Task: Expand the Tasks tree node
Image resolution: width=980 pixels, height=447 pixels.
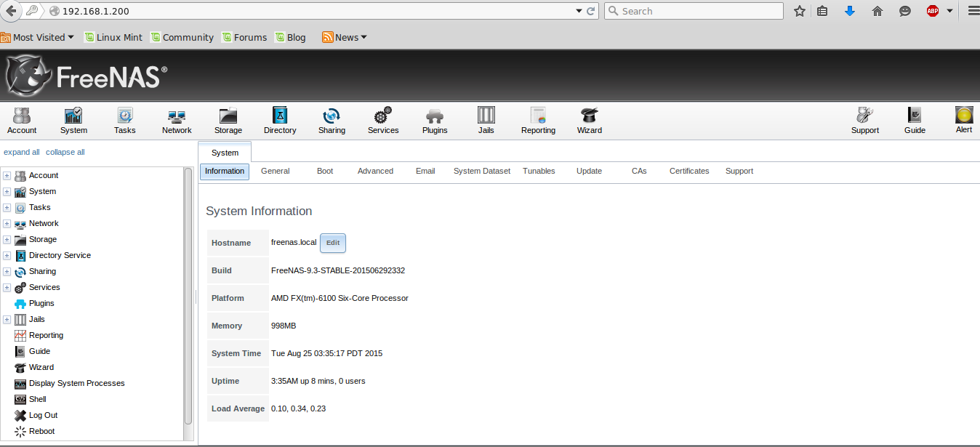Action: (7, 207)
